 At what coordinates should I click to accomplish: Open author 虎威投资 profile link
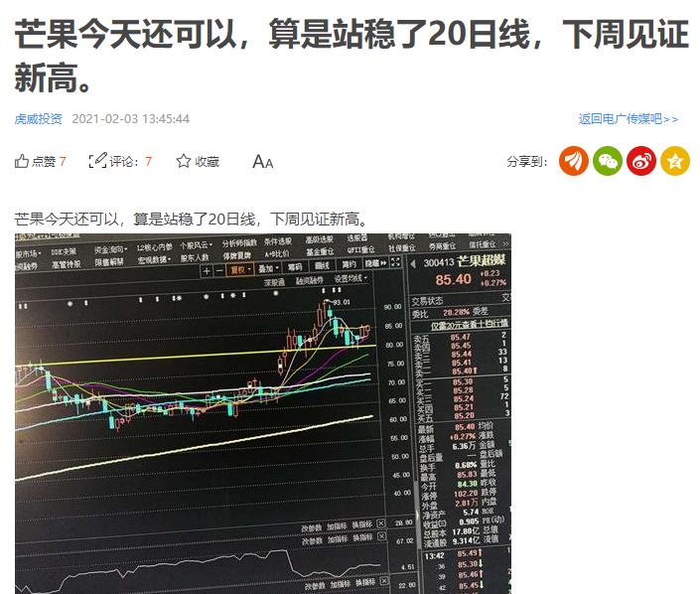[39, 119]
